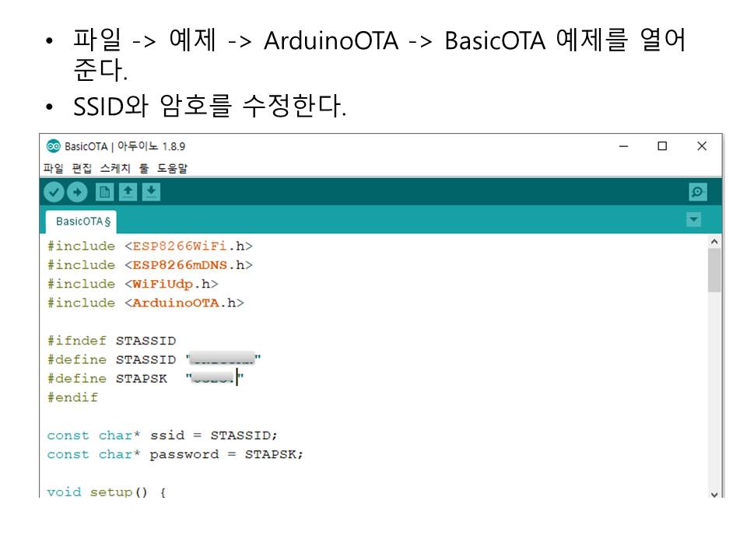747x560 pixels.
Task: Click the editor scrollbar up arrow
Action: (714, 241)
